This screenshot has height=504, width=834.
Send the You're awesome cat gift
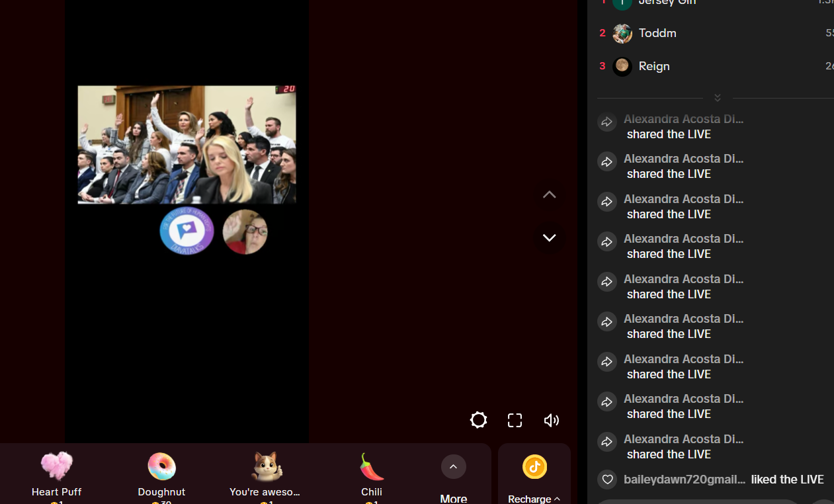click(x=265, y=468)
